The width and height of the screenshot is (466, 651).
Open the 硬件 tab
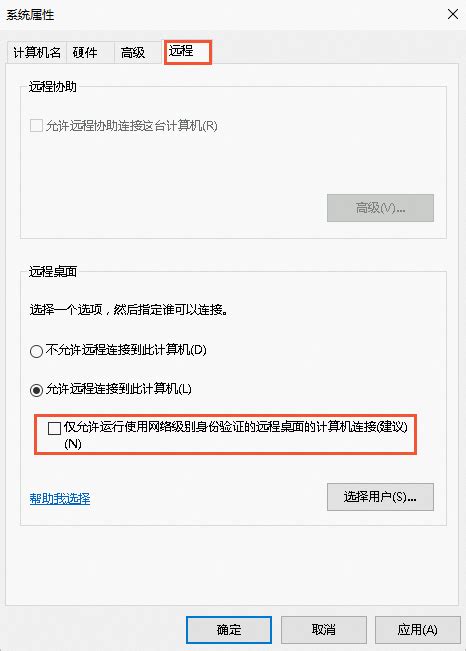pos(90,53)
